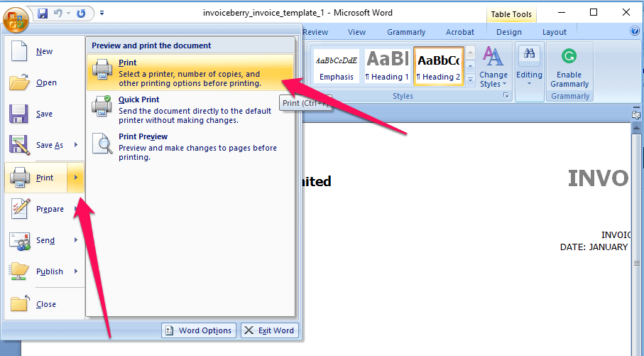This screenshot has height=356, width=644.
Task: Click the Save floppy icon in quick access toolbar
Action: click(x=43, y=14)
